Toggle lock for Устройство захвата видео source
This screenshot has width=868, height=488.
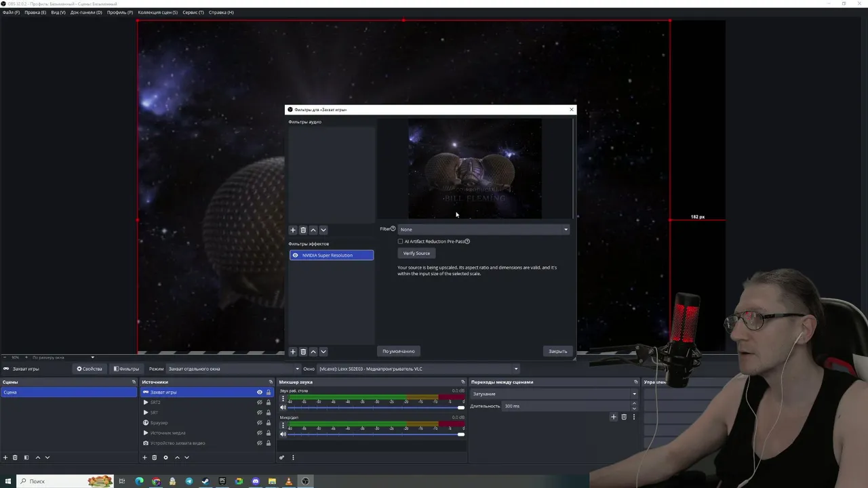coord(269,443)
